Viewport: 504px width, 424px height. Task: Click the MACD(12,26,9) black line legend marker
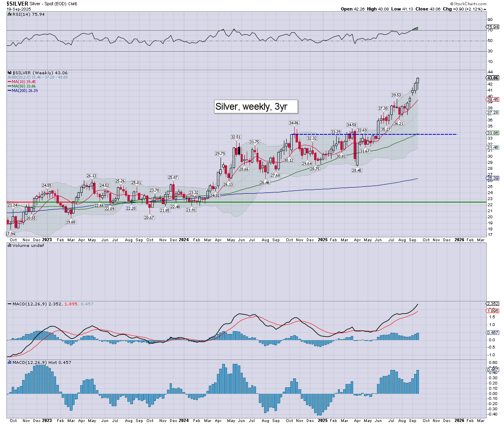point(10,304)
